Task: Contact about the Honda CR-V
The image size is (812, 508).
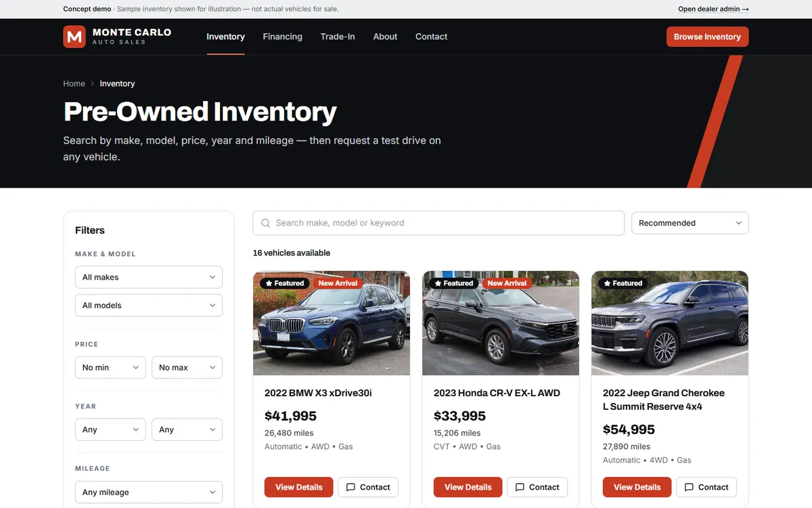Action: point(537,487)
